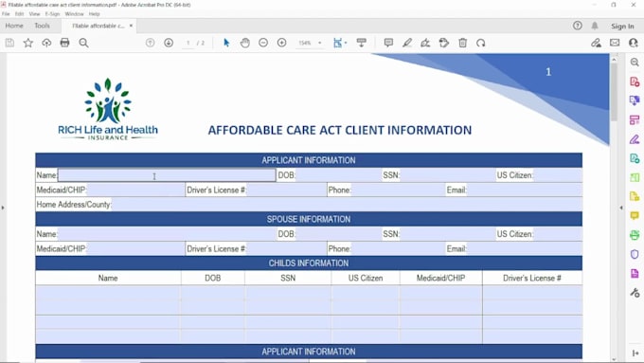Viewport: 644px width, 363px height.
Task: Switch to the Tools tab
Action: click(42, 26)
